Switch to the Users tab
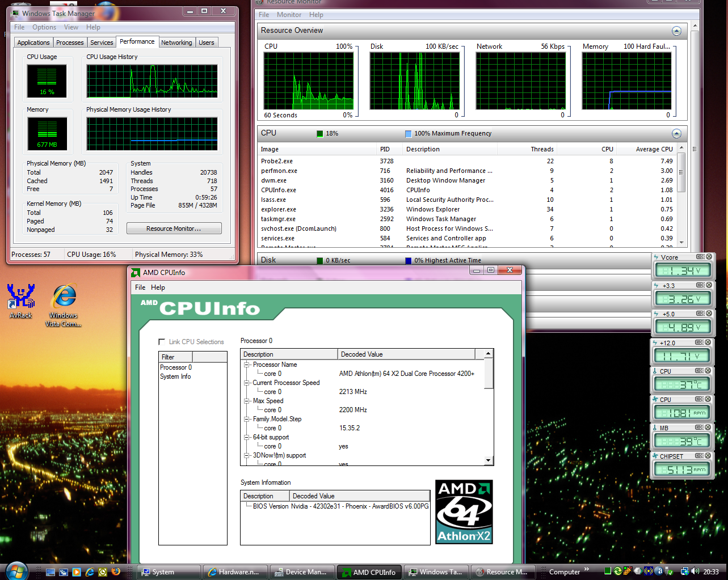 point(207,43)
